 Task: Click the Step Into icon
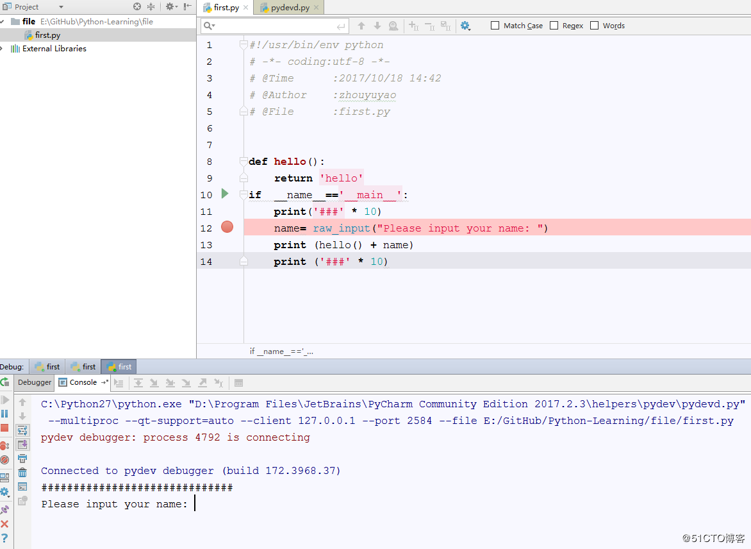[x=154, y=383]
